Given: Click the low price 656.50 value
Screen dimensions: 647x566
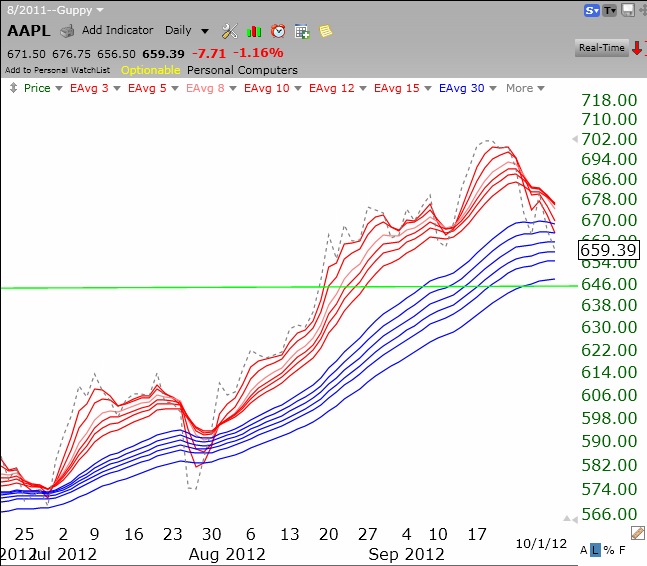Looking at the screenshot, I should [x=116, y=54].
